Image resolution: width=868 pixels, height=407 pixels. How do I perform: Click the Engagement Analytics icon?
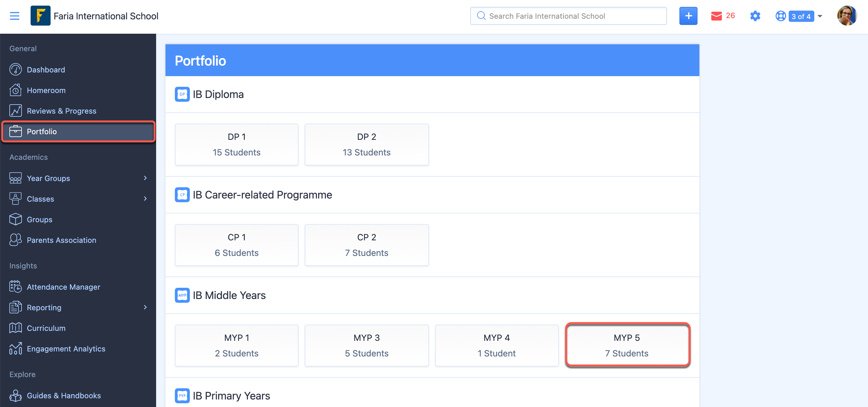coord(16,348)
